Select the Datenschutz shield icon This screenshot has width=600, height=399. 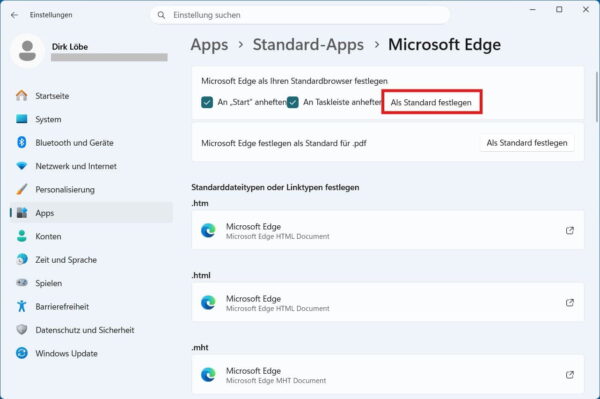22,329
